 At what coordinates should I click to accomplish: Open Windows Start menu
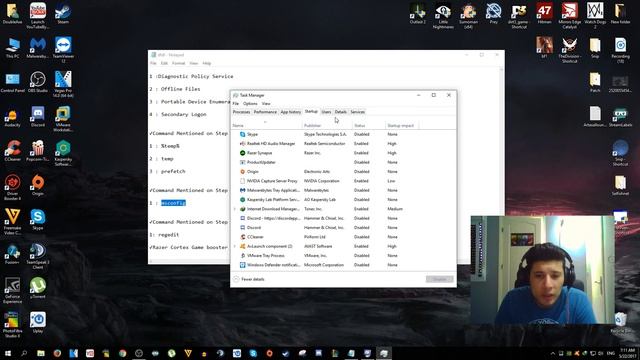click(x=8, y=353)
